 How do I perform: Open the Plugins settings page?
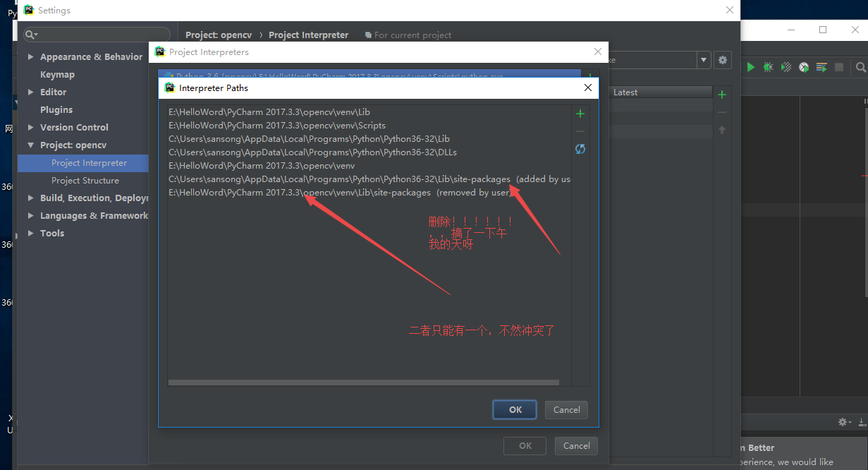pyautogui.click(x=56, y=110)
